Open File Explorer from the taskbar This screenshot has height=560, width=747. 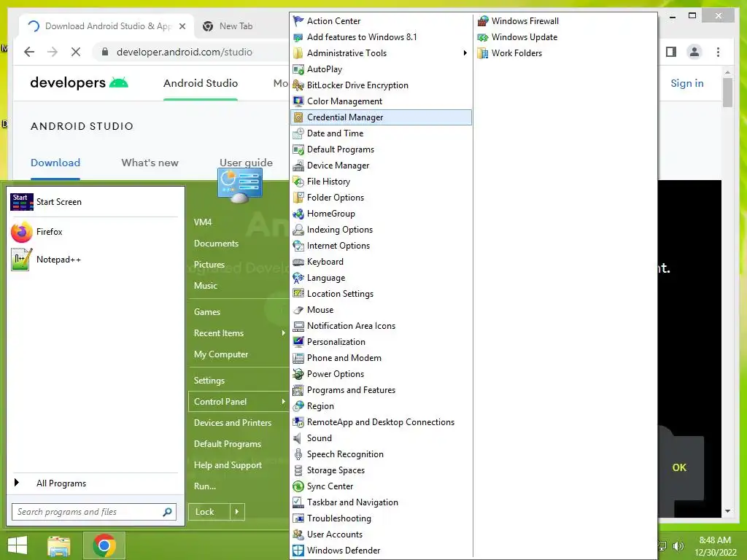(x=59, y=545)
